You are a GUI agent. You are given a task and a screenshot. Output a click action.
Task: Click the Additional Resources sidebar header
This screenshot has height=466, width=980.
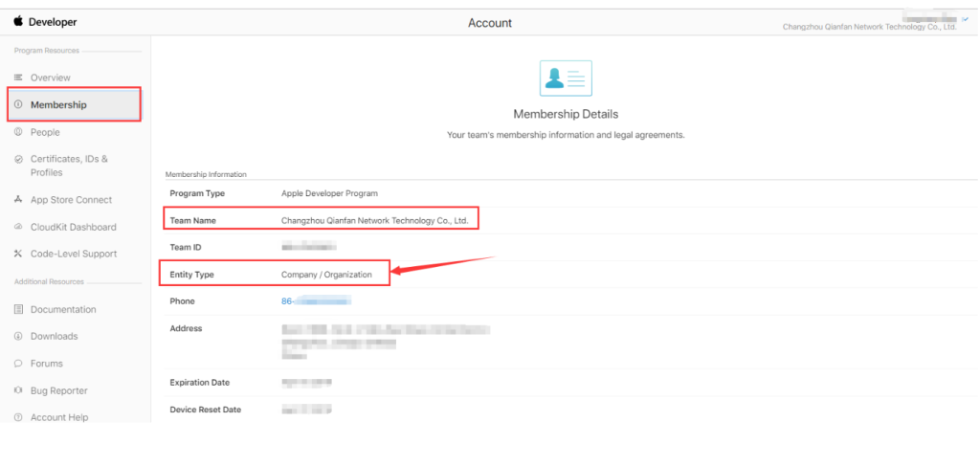49,281
